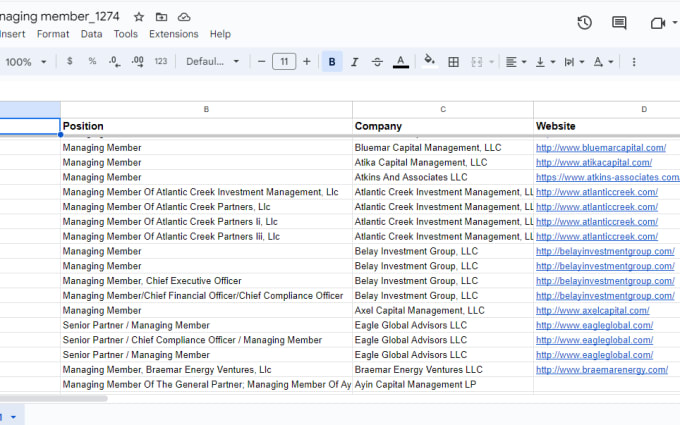Open text rotation dropdown
Viewport: 680px width, 425px height.
coord(603,62)
